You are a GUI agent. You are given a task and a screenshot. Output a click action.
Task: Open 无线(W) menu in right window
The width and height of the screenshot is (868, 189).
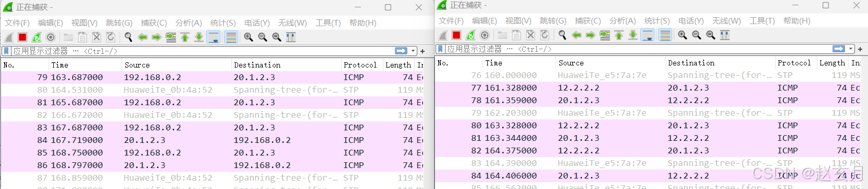click(726, 21)
